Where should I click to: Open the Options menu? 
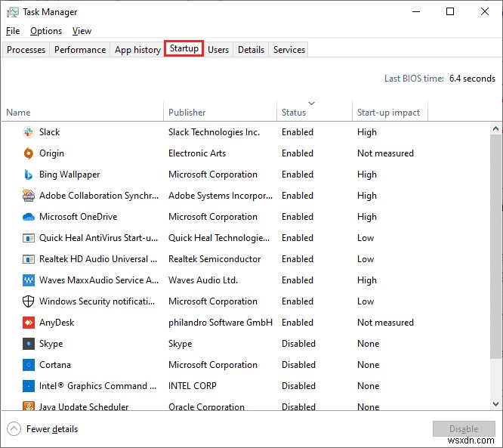(46, 31)
